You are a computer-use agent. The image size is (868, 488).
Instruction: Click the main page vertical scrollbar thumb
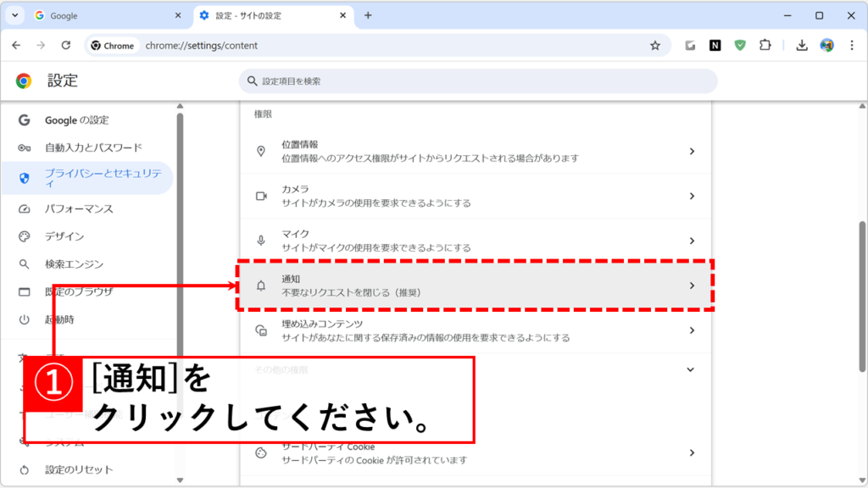click(862, 297)
